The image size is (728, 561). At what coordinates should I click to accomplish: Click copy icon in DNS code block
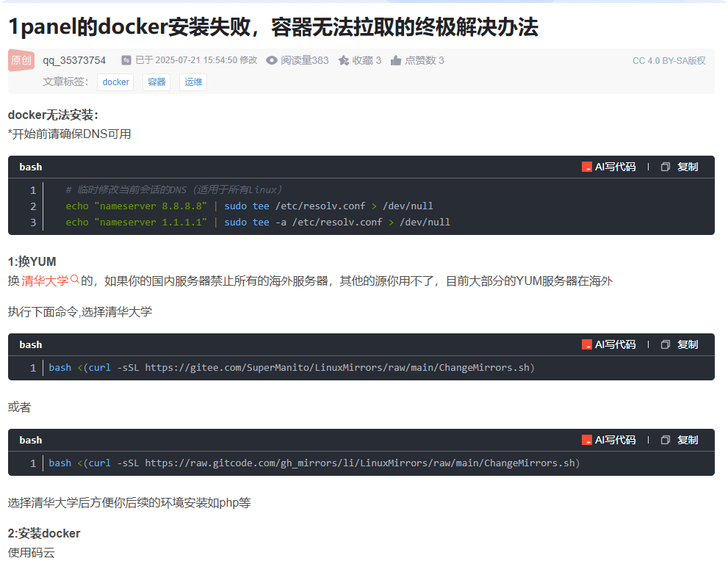pos(666,167)
